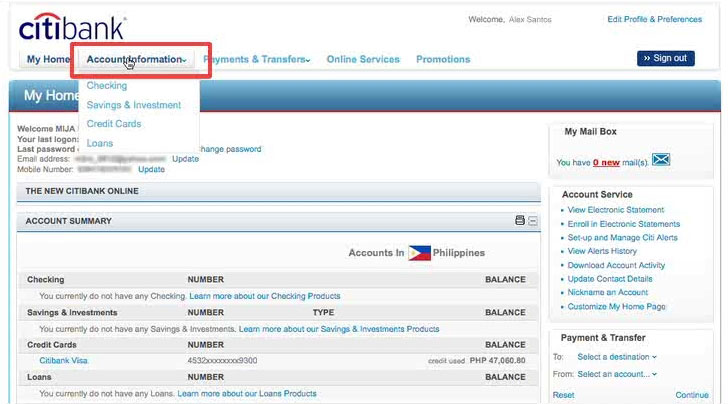Learn more about Checking Products
Image resolution: width=728 pixels, height=404 pixels.
[265, 296]
